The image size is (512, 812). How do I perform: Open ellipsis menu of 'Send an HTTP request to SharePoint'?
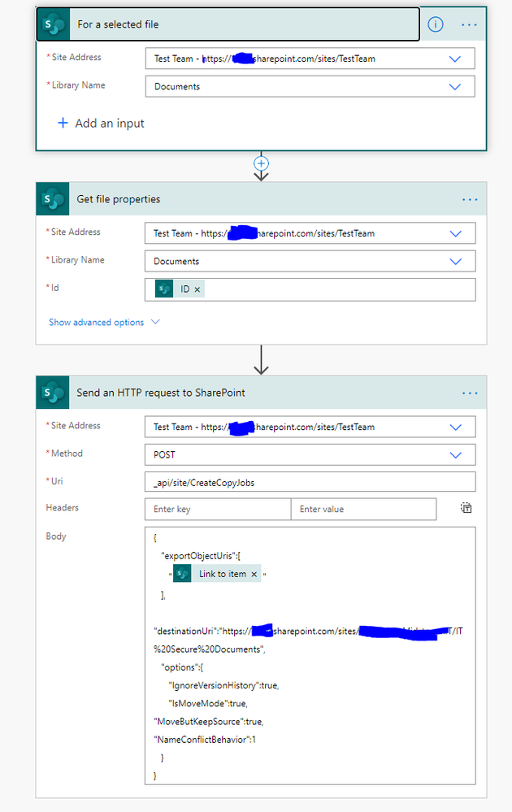pyautogui.click(x=470, y=393)
